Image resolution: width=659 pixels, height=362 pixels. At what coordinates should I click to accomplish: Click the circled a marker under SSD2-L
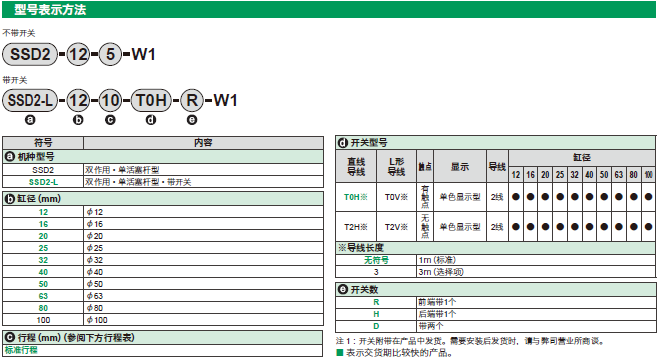30,120
